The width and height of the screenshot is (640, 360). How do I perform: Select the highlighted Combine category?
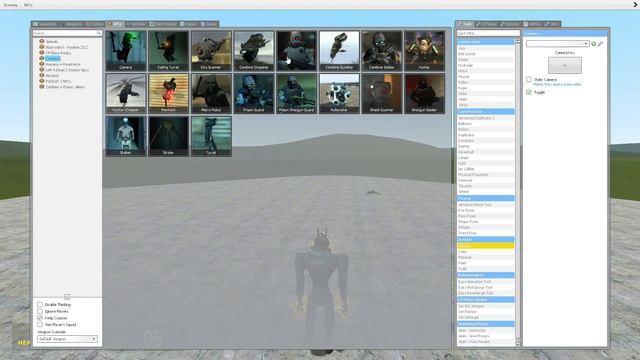[x=53, y=59]
